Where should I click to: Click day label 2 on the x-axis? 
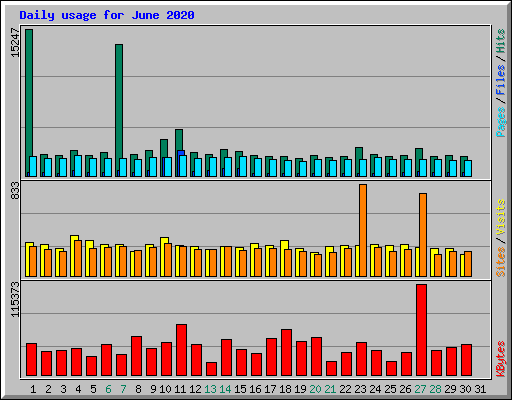coord(48,389)
